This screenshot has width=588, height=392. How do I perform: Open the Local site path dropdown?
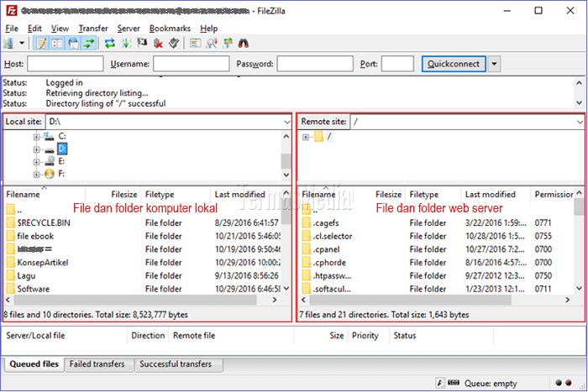287,122
